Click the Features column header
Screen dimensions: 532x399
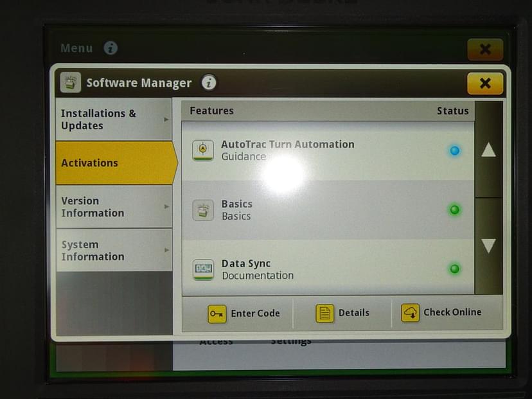click(212, 111)
